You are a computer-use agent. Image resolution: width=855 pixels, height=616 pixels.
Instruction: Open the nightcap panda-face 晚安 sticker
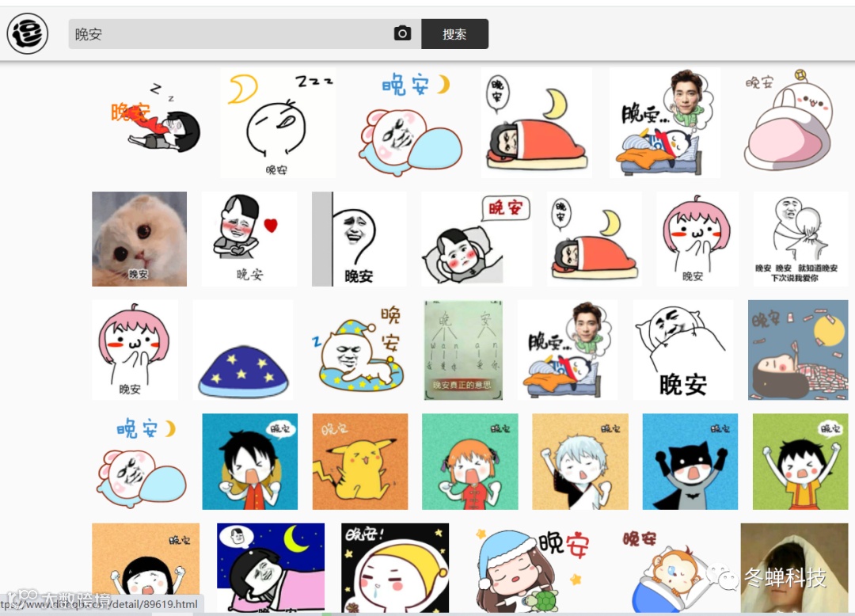[x=359, y=350]
